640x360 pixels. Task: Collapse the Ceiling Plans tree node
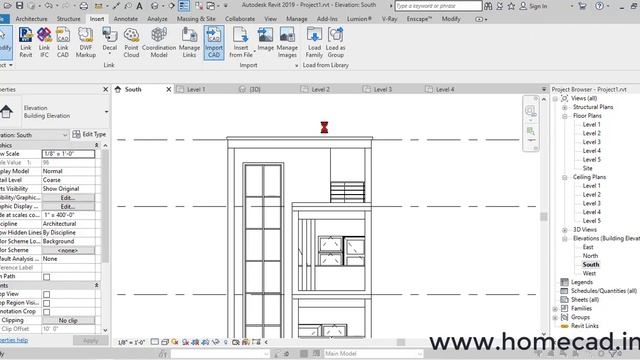[565, 177]
